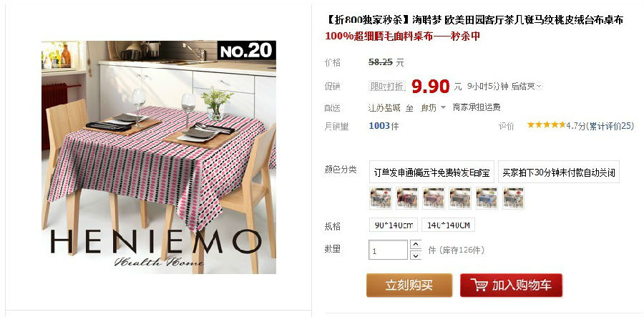This screenshot has width=644, height=317.
Task: Select the fourth gray tablecloth color option
Action: [460, 198]
